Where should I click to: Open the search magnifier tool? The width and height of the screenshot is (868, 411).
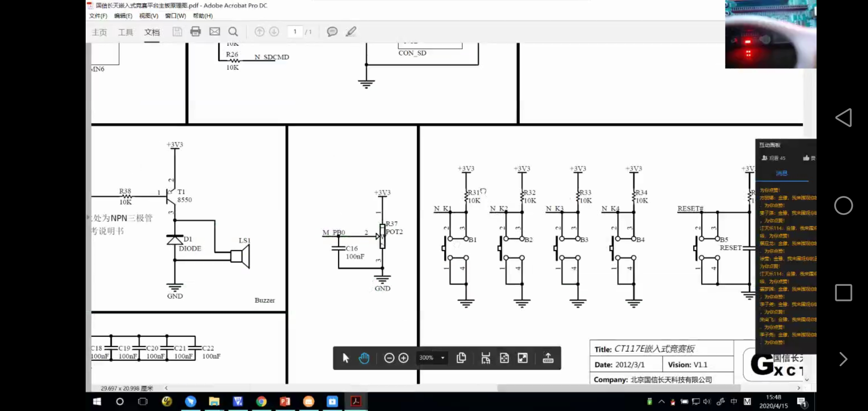[x=233, y=32]
